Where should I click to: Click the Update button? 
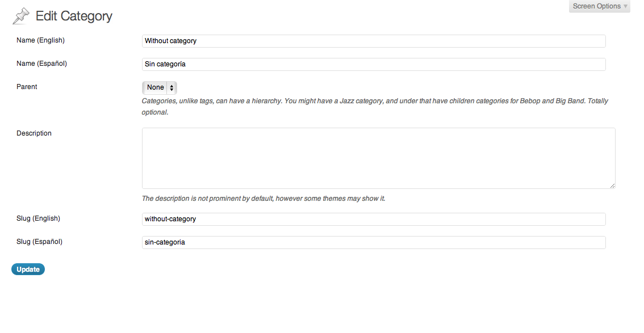(28, 269)
